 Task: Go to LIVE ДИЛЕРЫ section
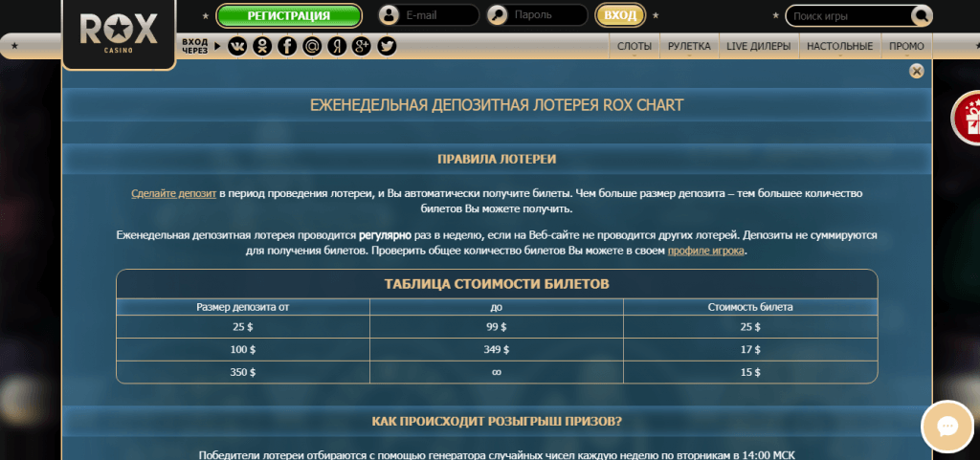click(x=758, y=46)
